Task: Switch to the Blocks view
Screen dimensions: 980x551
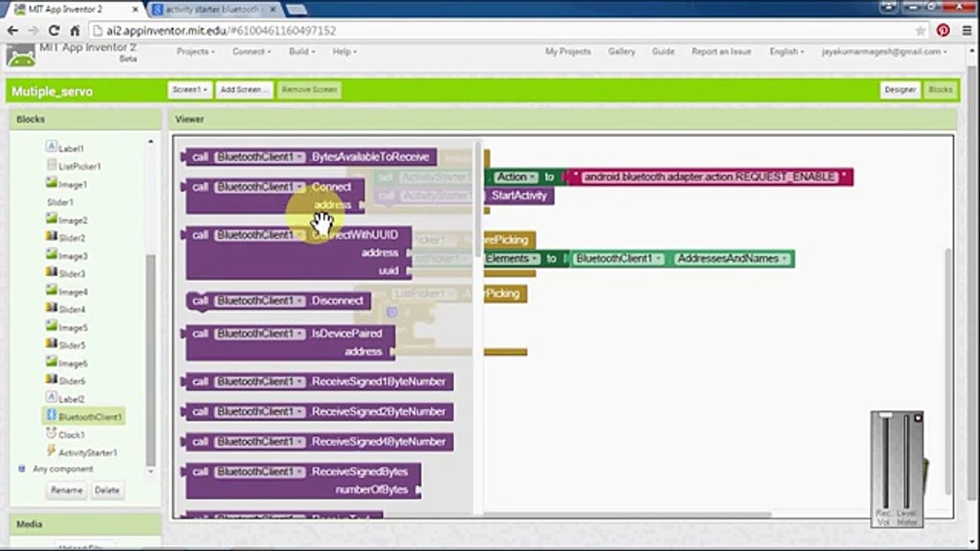Action: pos(940,90)
